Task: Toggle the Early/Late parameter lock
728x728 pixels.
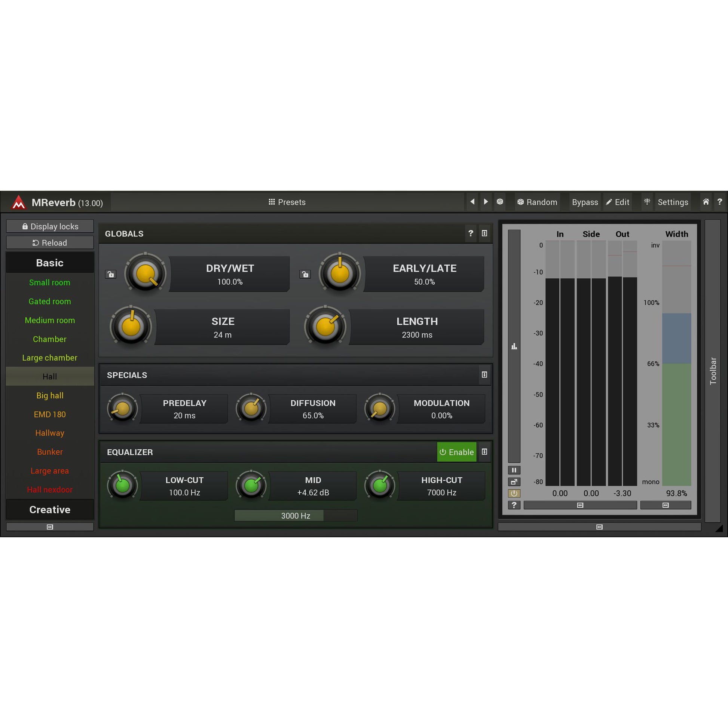Action: pyautogui.click(x=305, y=274)
